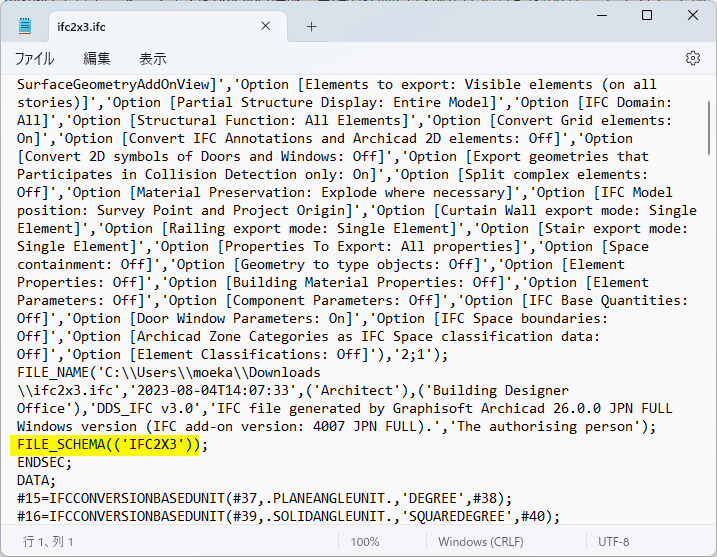Click the Notepad app icon in title bar
Screen dimensions: 717x557
pyautogui.click(x=26, y=26)
